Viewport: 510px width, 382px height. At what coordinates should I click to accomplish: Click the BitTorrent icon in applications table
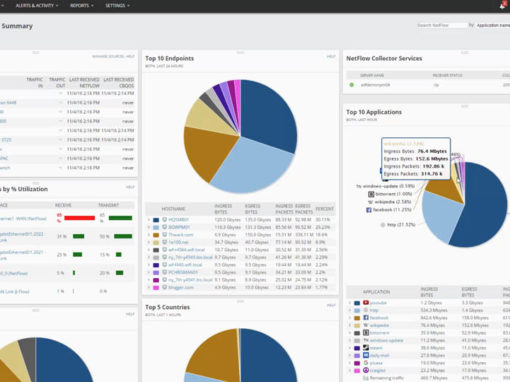tap(366, 333)
